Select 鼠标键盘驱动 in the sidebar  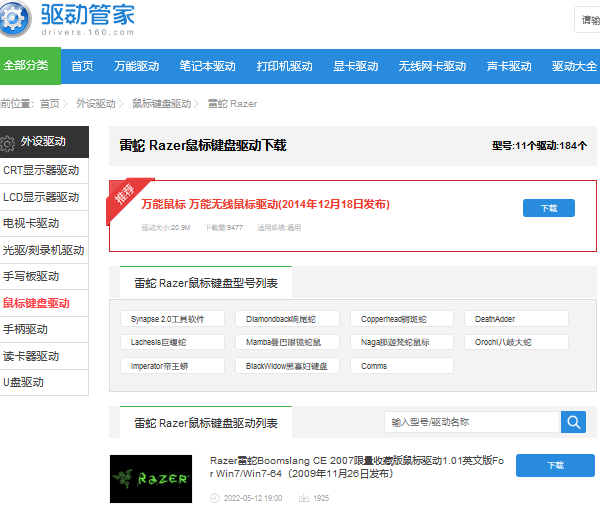coord(37,303)
